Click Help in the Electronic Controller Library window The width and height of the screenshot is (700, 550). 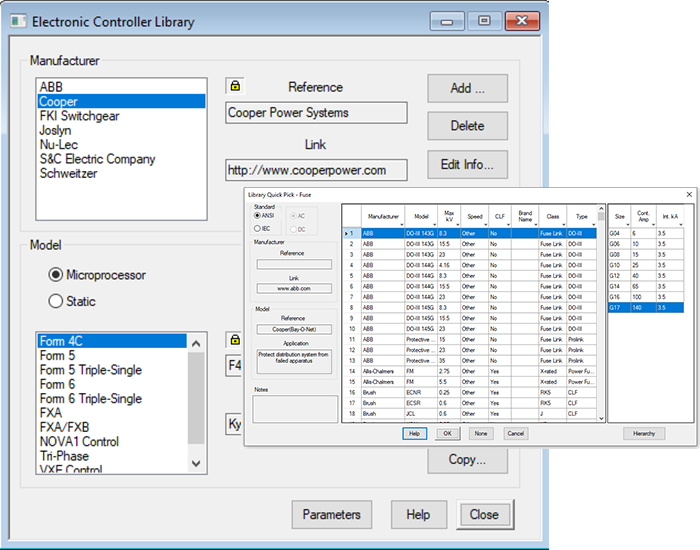pos(418,514)
